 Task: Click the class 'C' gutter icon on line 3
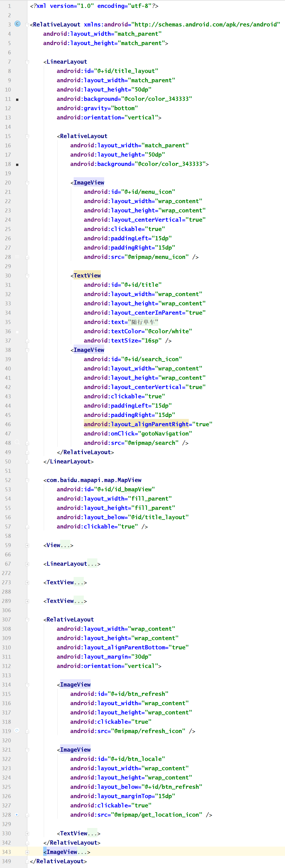click(x=17, y=24)
